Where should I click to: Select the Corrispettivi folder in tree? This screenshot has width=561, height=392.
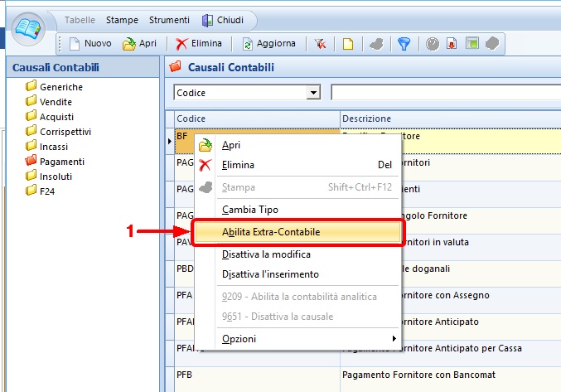click(x=65, y=131)
